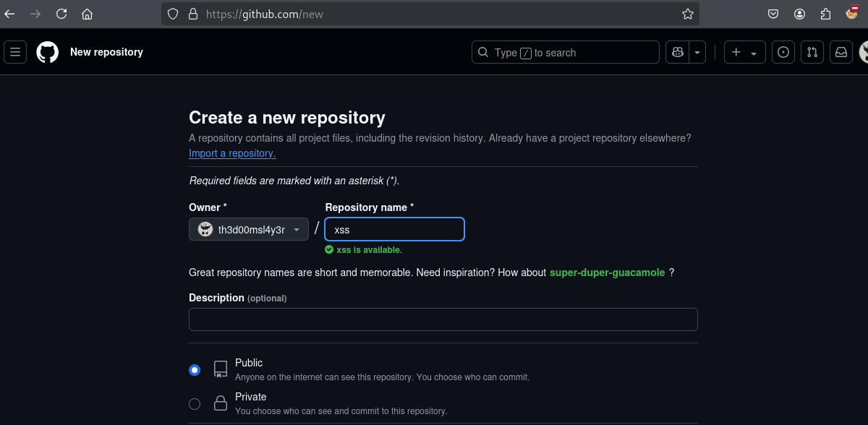Select the Public visibility radio button
Image resolution: width=868 pixels, height=425 pixels.
(x=195, y=370)
